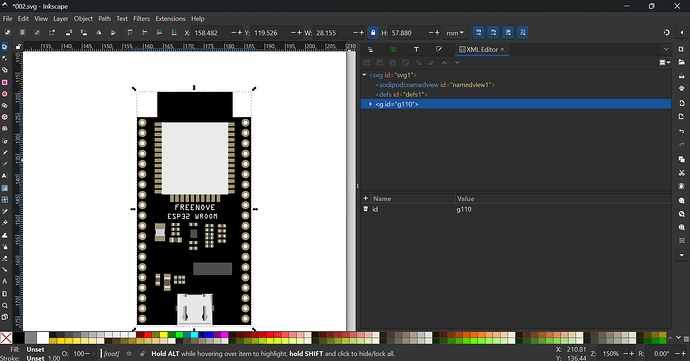Open the Text and Font panel tab
The height and width of the screenshot is (361, 690).
pos(416,49)
